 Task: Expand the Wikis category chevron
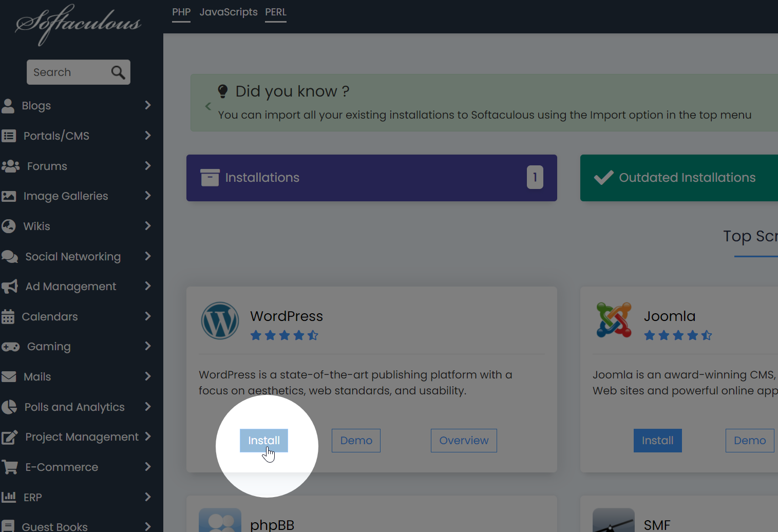point(148,226)
